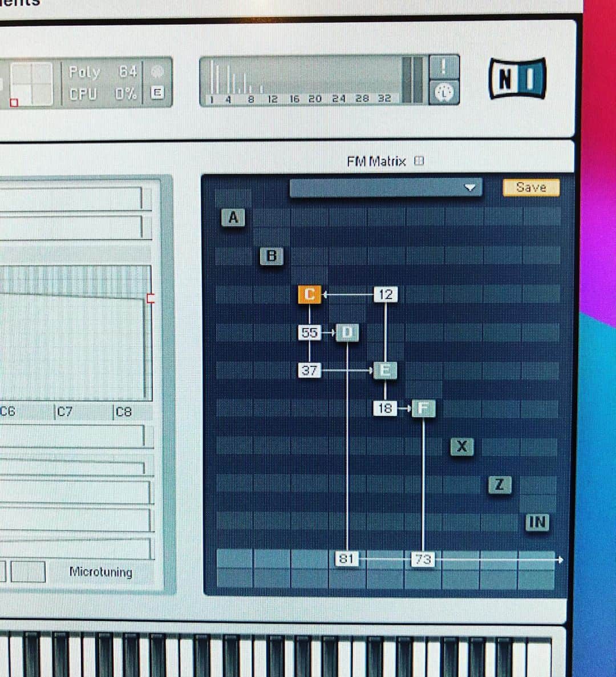Click the modulation value 12
616x677 pixels.
pos(386,295)
